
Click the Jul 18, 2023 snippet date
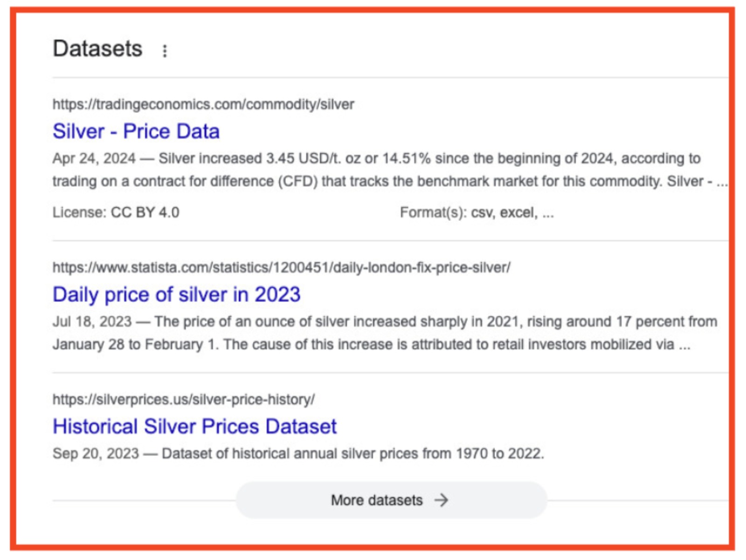click(x=92, y=321)
